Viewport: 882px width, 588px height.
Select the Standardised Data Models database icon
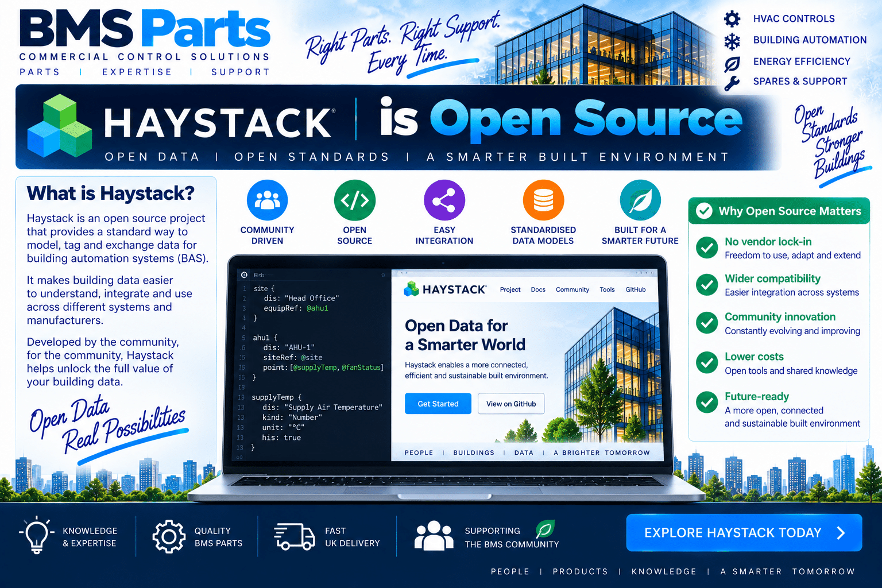click(x=543, y=200)
